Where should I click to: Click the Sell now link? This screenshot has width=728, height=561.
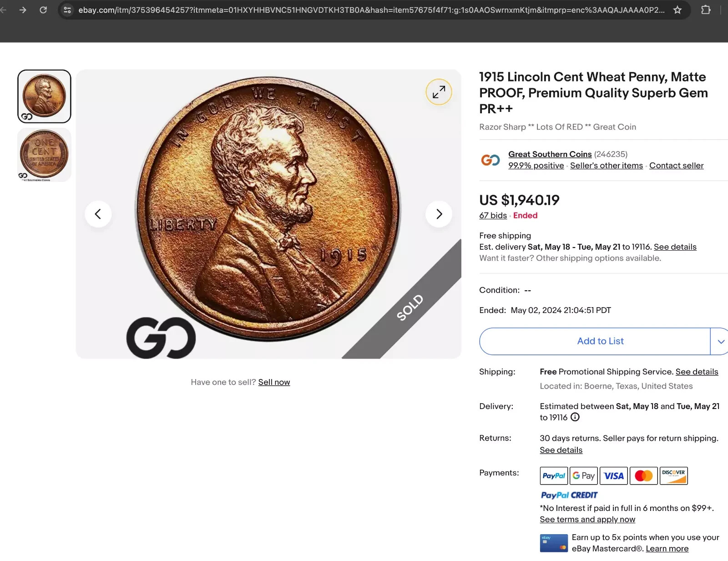(x=274, y=382)
